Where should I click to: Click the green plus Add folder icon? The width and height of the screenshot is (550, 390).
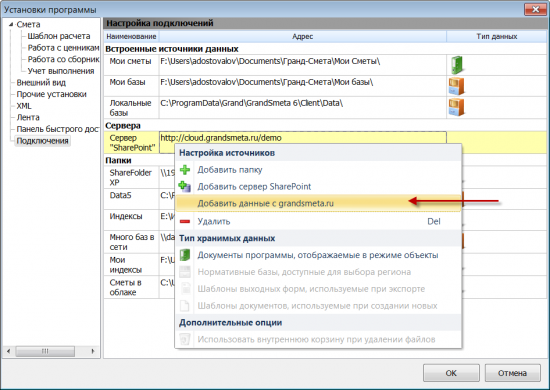(185, 170)
